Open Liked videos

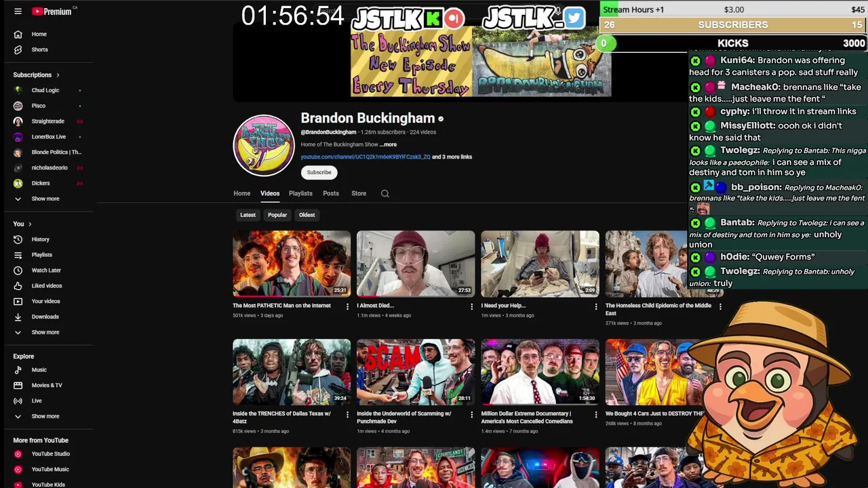coord(47,286)
